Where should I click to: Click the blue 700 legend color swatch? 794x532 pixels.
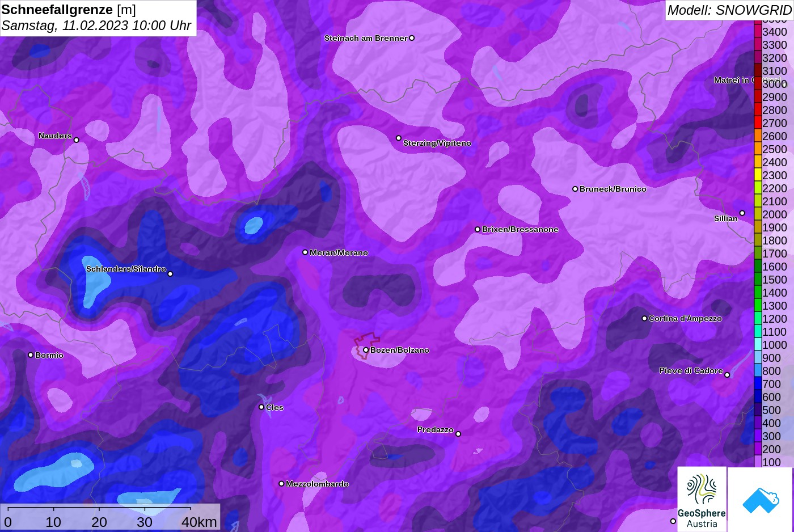coord(758,384)
